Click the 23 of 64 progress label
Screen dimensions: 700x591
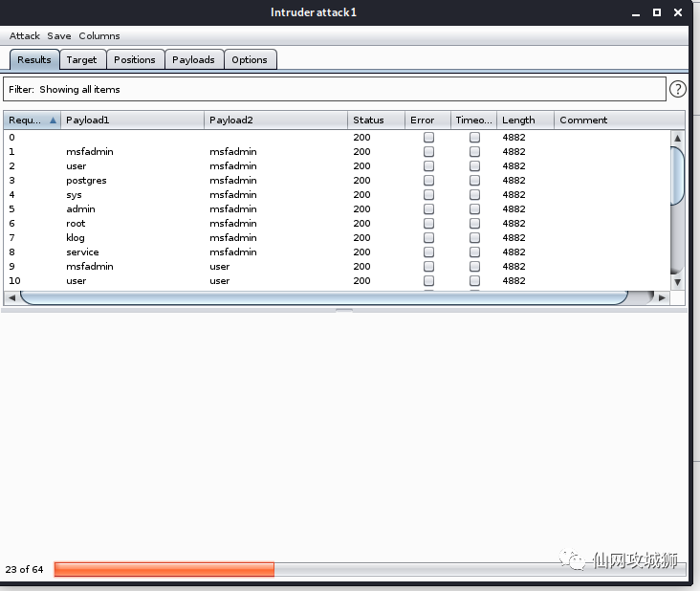coord(24,570)
